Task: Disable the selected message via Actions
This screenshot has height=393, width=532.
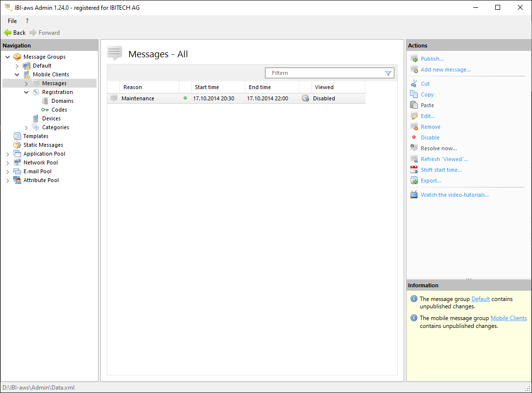Action: pos(430,138)
